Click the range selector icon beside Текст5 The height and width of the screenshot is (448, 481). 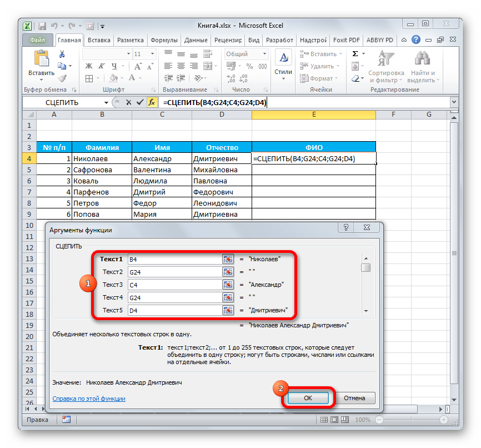[228, 310]
